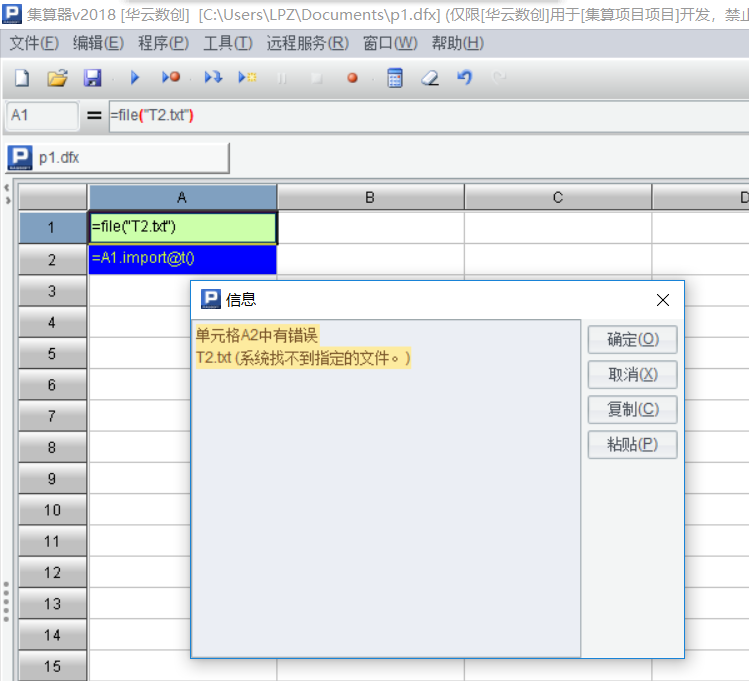This screenshot has width=749, height=681.
Task: Select row 1 header
Action: 53,227
